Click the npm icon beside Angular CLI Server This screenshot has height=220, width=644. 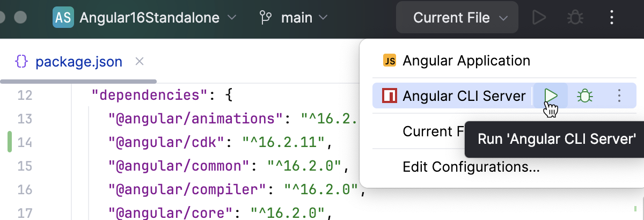click(x=389, y=96)
